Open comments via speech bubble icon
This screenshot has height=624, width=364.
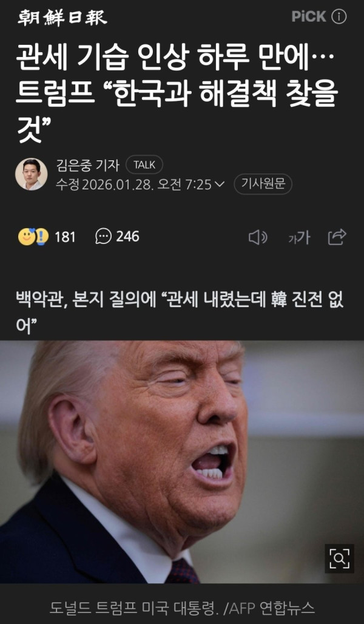pyautogui.click(x=103, y=236)
